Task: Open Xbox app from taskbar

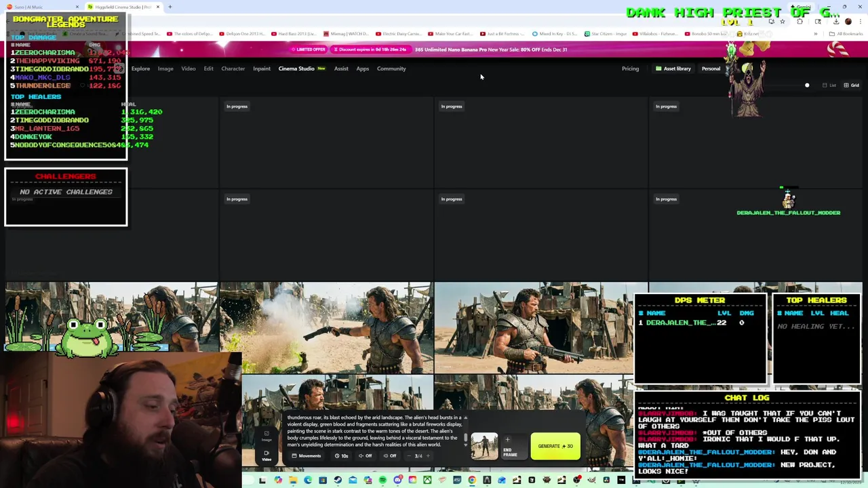Action: [427, 481]
